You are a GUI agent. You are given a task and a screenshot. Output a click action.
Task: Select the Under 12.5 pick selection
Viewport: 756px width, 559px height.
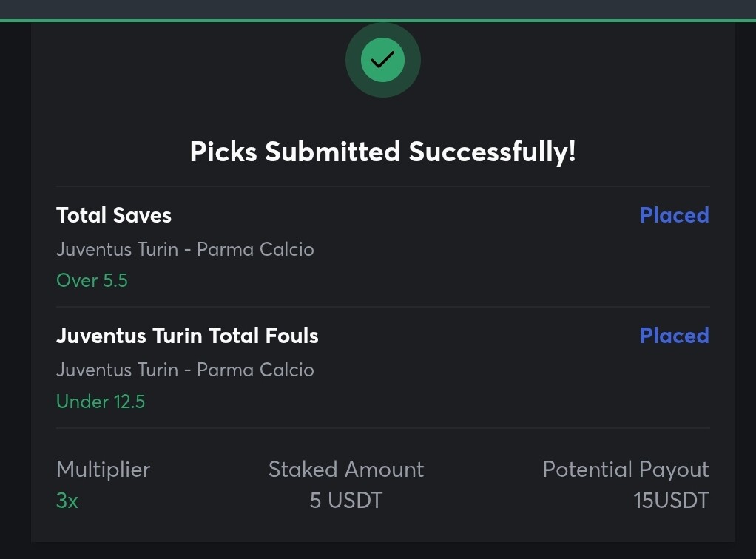[x=101, y=402]
